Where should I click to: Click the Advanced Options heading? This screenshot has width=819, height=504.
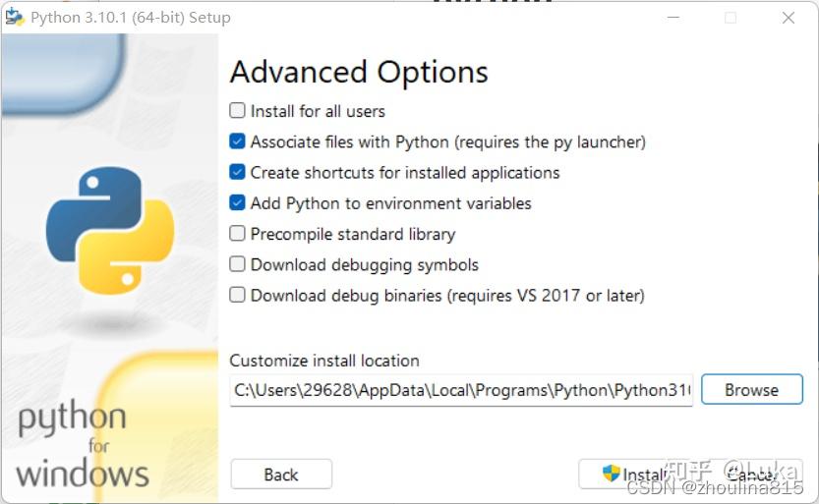[x=359, y=72]
